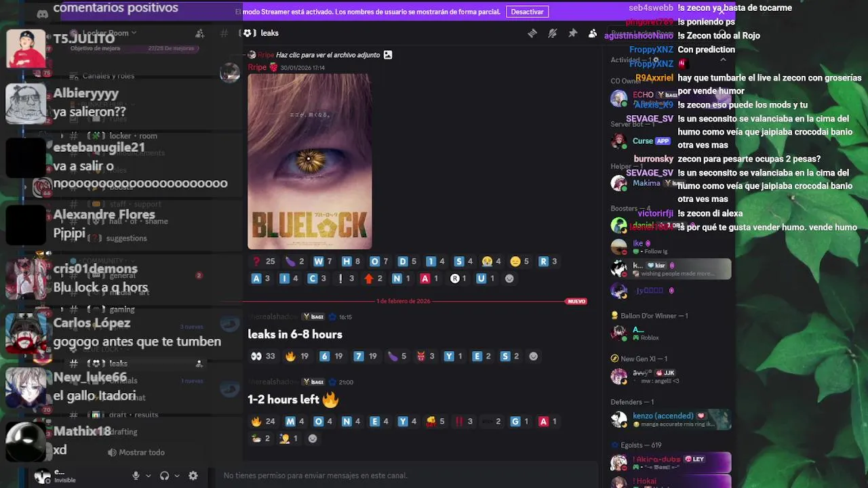Toggle the member list icon
This screenshot has width=868, height=488.
tap(593, 33)
